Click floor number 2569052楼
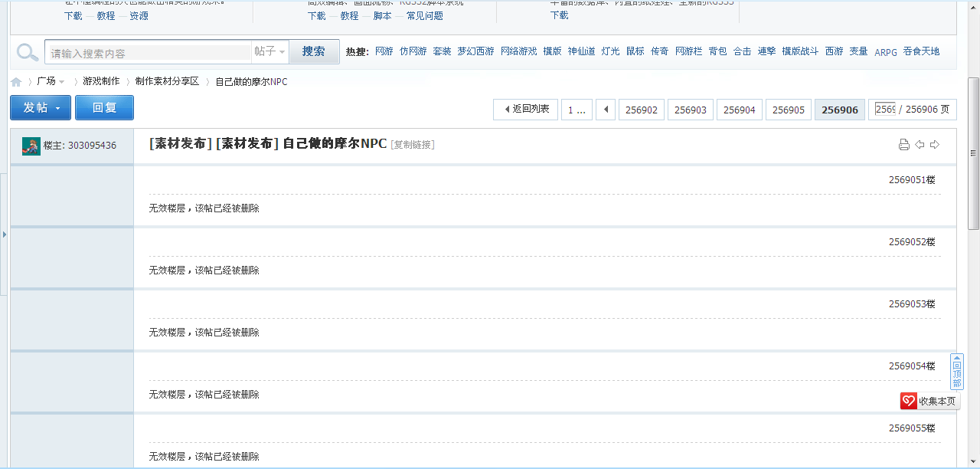The image size is (980, 469). click(912, 242)
